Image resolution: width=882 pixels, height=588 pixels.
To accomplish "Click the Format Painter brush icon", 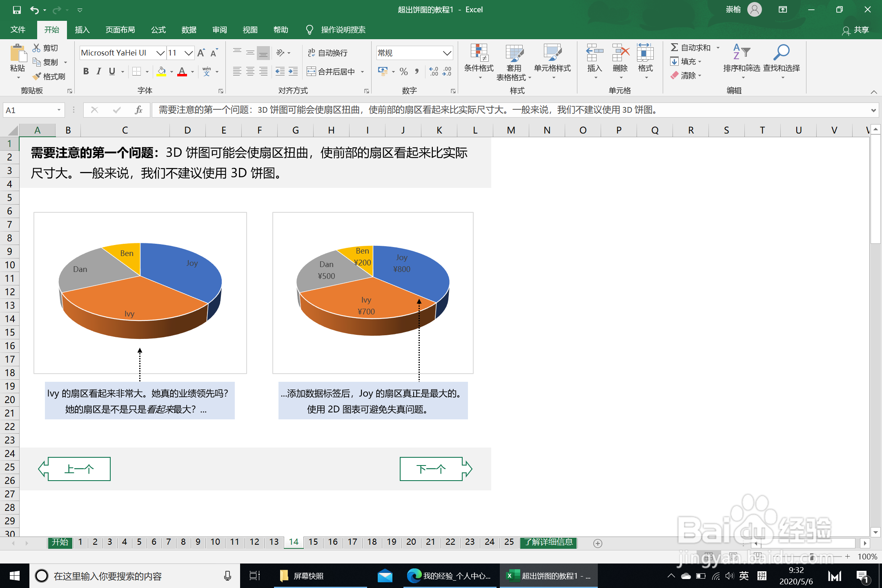I will click(x=37, y=76).
